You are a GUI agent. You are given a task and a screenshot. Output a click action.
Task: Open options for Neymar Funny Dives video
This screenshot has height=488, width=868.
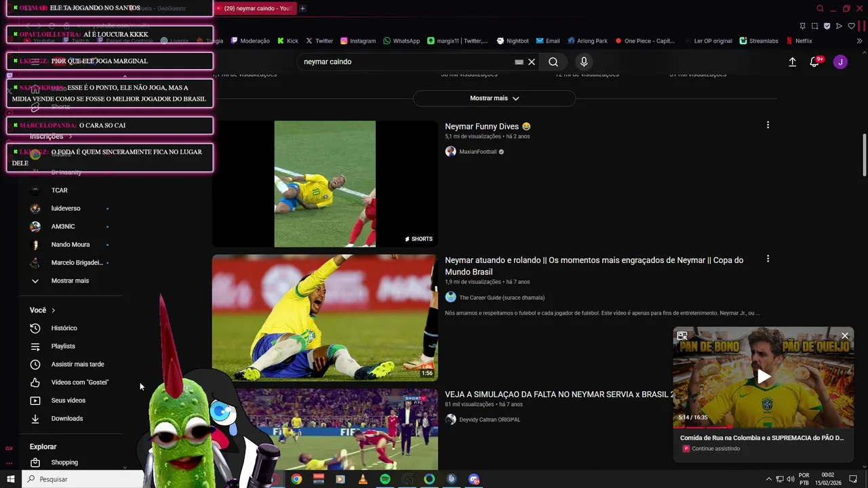point(768,125)
